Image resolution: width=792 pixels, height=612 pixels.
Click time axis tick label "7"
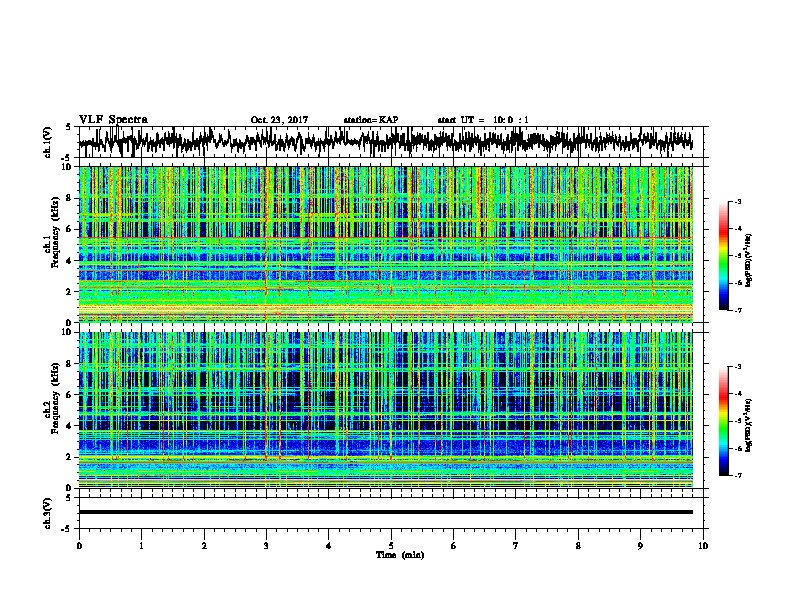516,546
